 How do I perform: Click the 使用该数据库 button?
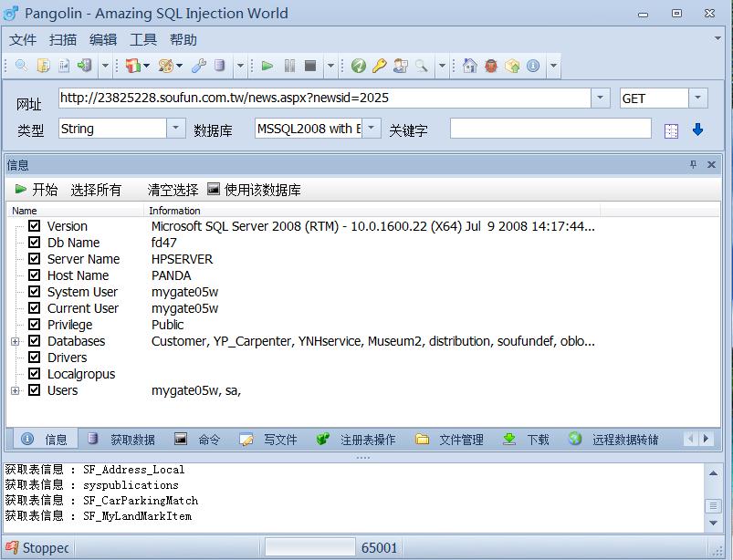click(254, 190)
